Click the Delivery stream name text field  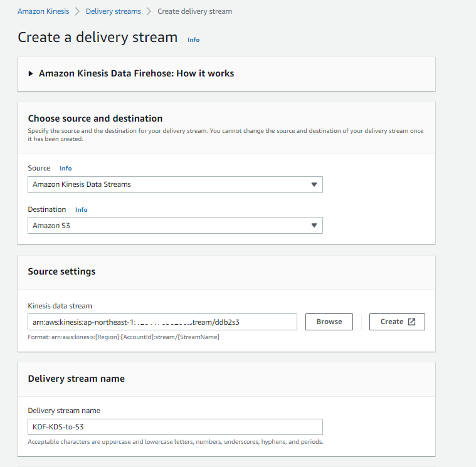tap(175, 427)
